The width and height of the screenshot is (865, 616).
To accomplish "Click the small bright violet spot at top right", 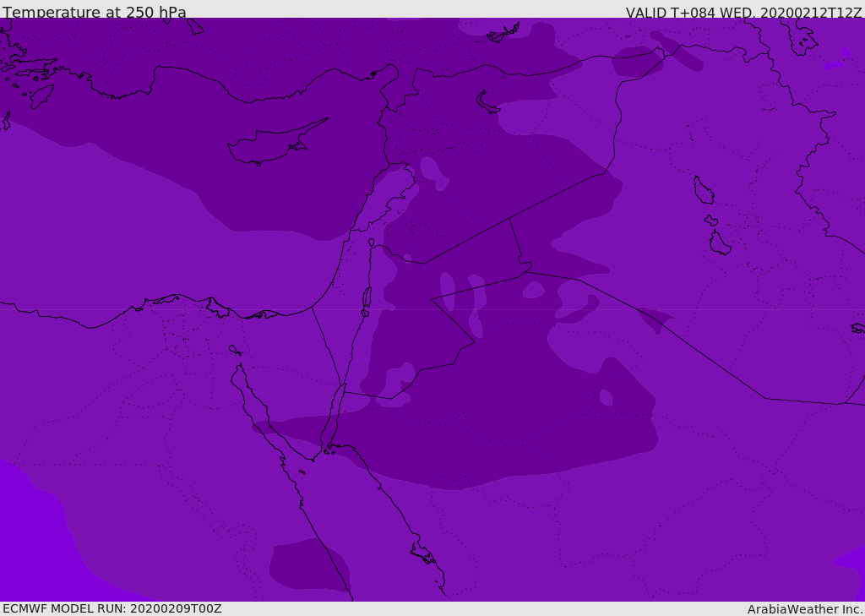I will point(833,64).
